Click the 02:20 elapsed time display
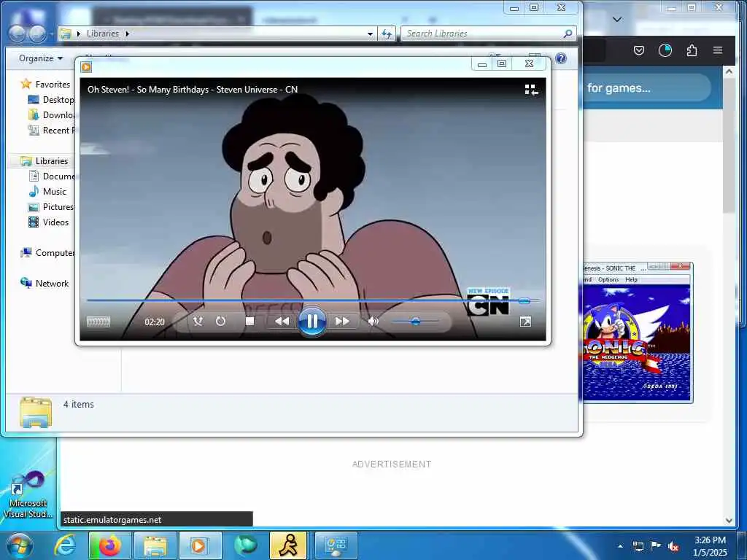The height and width of the screenshot is (560, 747). click(155, 322)
